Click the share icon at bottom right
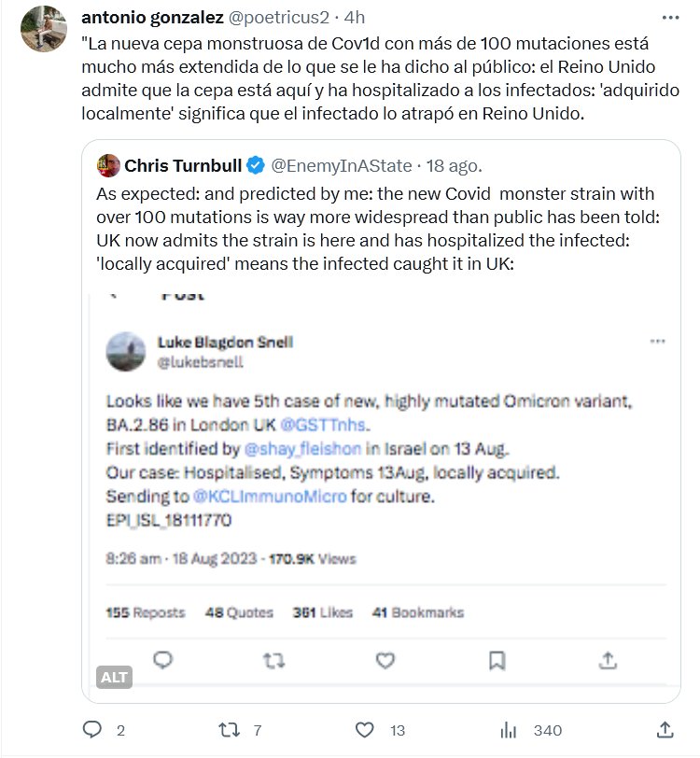The width and height of the screenshot is (700, 758). (665, 729)
